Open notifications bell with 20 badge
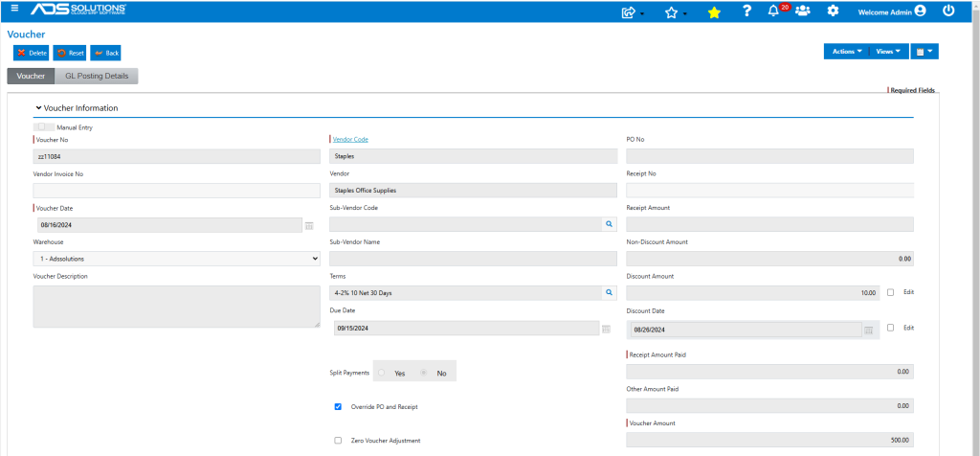980x456 pixels. [773, 11]
